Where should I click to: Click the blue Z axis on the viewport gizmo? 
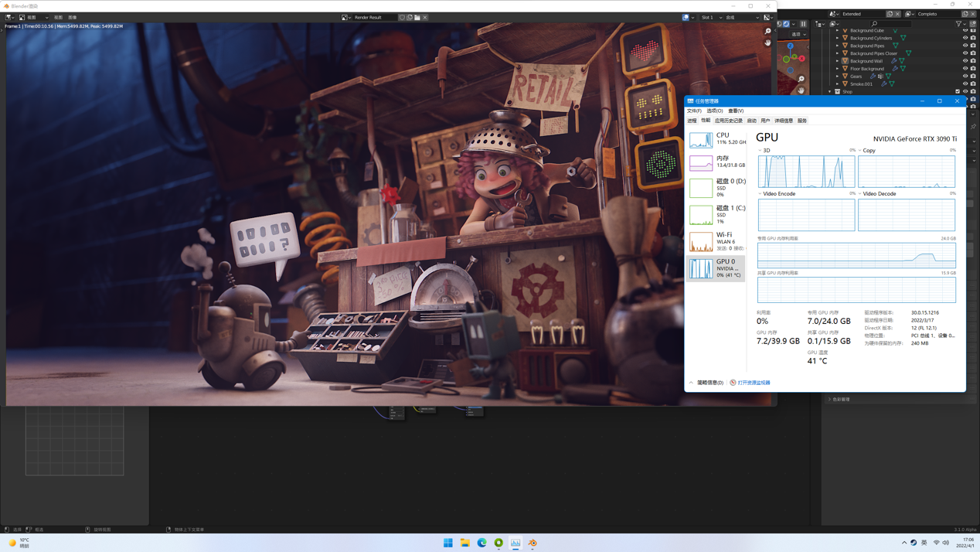click(791, 47)
